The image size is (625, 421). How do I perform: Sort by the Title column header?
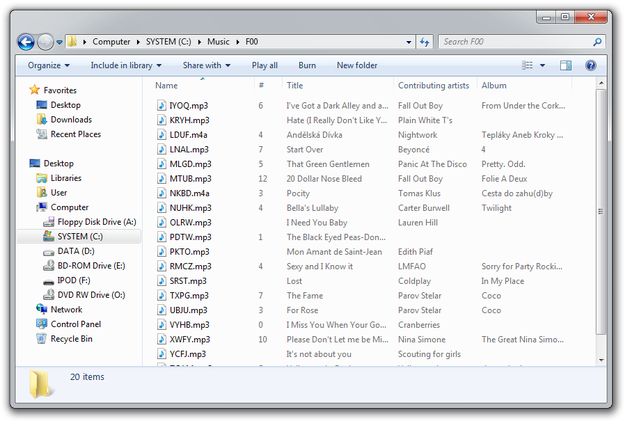295,86
